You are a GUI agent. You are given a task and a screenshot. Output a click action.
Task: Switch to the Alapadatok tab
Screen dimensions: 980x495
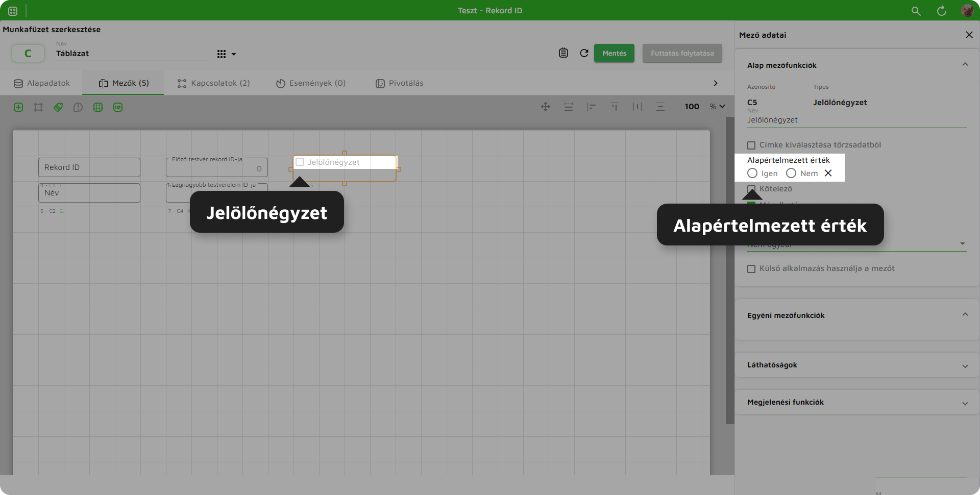point(42,83)
